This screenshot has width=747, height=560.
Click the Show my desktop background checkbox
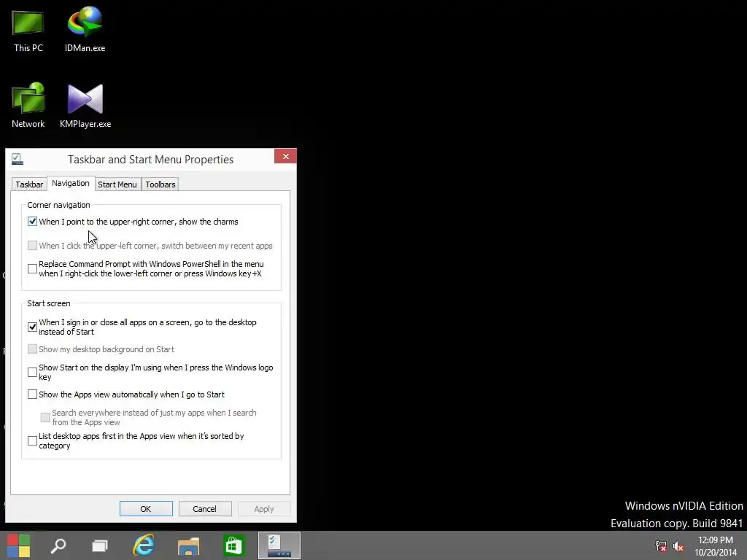tap(32, 349)
